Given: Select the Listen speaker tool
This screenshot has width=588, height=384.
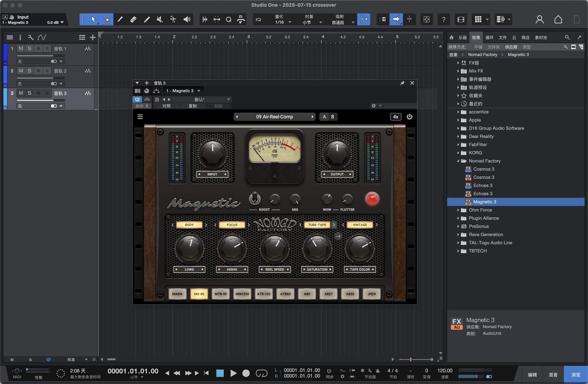Looking at the screenshot, I should coord(187,20).
